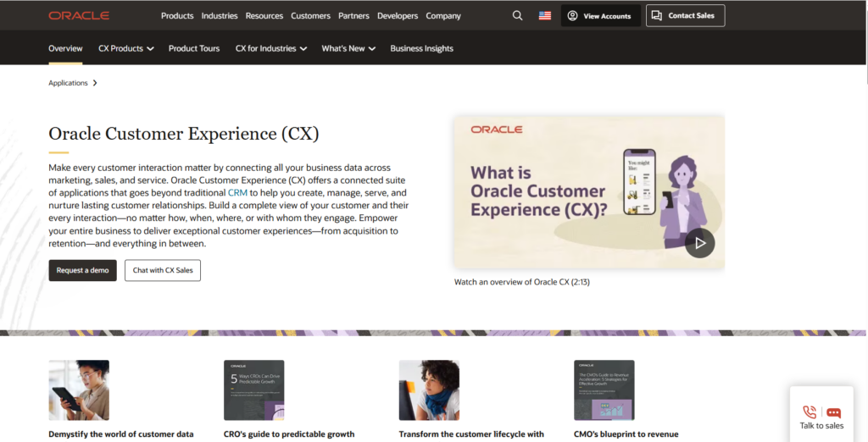Click the chevron next to Applications breadcrumb
Viewport: 868px width, 442px height.
(x=95, y=83)
